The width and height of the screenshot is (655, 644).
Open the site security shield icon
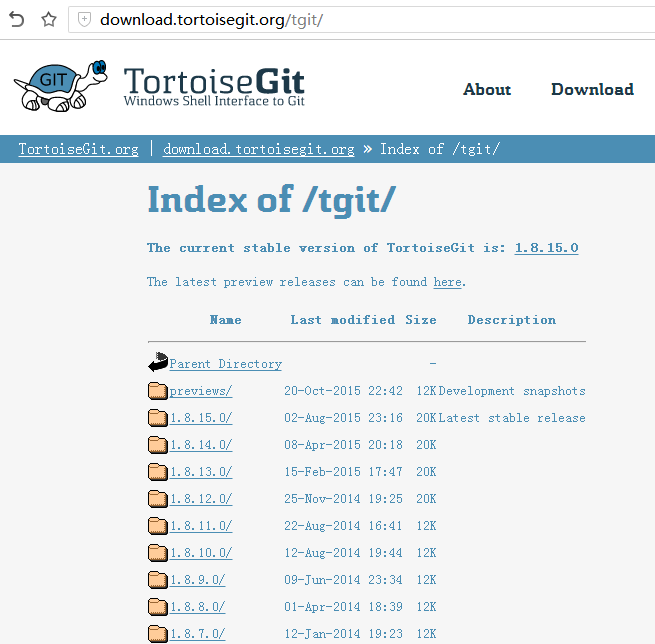84,19
